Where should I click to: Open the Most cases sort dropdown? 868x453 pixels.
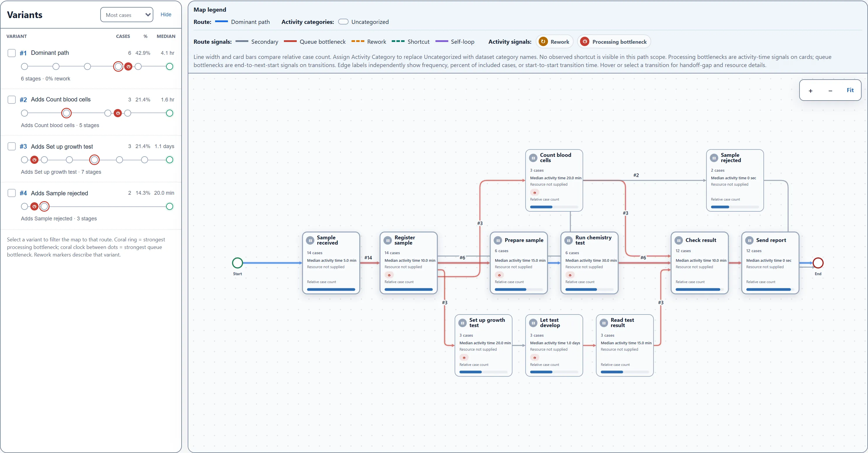127,15
